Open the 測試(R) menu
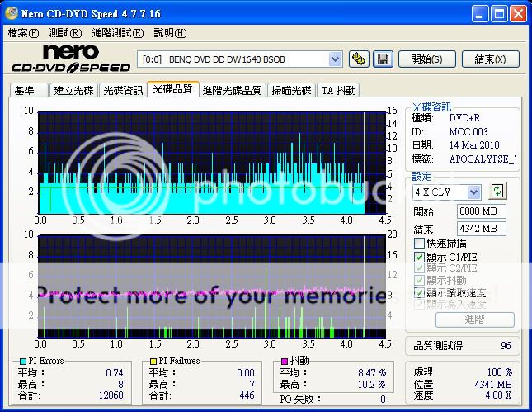Screen dimensions: 532x412 (x=65, y=33)
